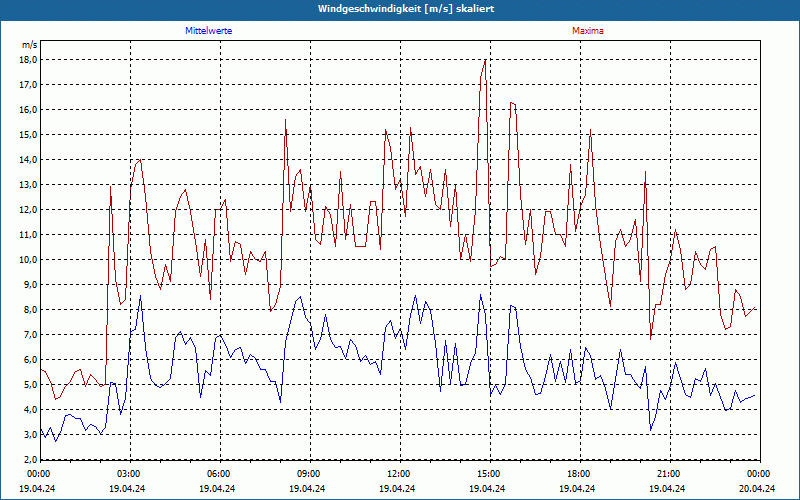The width and height of the screenshot is (800, 500).
Task: Click y-axis value 17,0
Action: (30, 85)
